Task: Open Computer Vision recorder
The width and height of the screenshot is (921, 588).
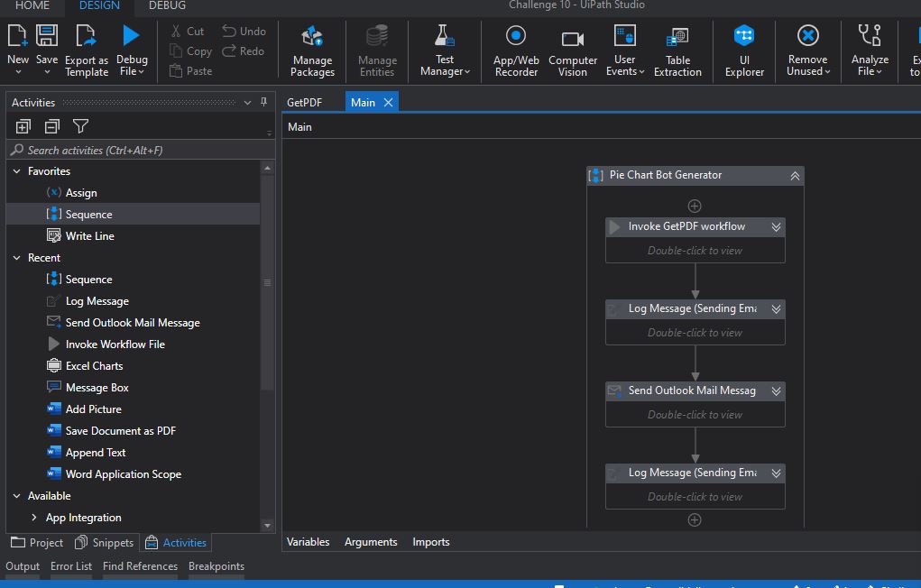Action: (573, 51)
